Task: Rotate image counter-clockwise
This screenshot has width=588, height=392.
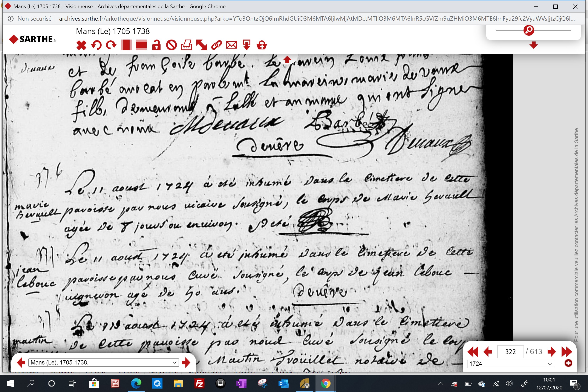Action: [x=96, y=45]
